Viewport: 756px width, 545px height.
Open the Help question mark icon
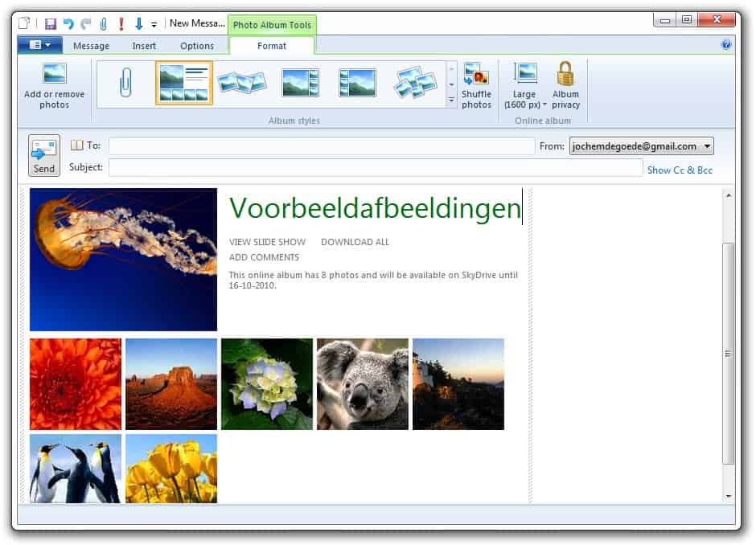point(725,45)
